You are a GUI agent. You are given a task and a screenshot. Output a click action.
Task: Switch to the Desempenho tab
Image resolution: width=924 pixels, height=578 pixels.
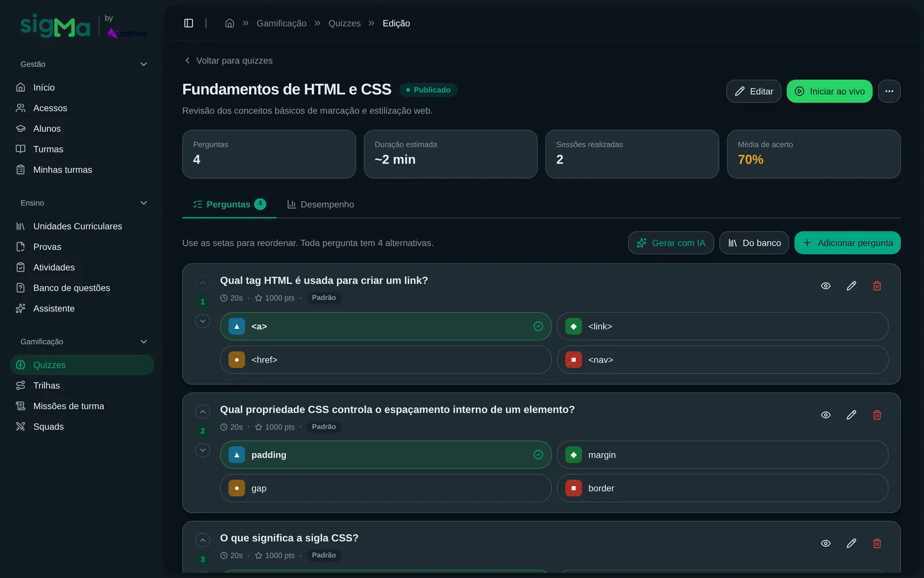321,205
